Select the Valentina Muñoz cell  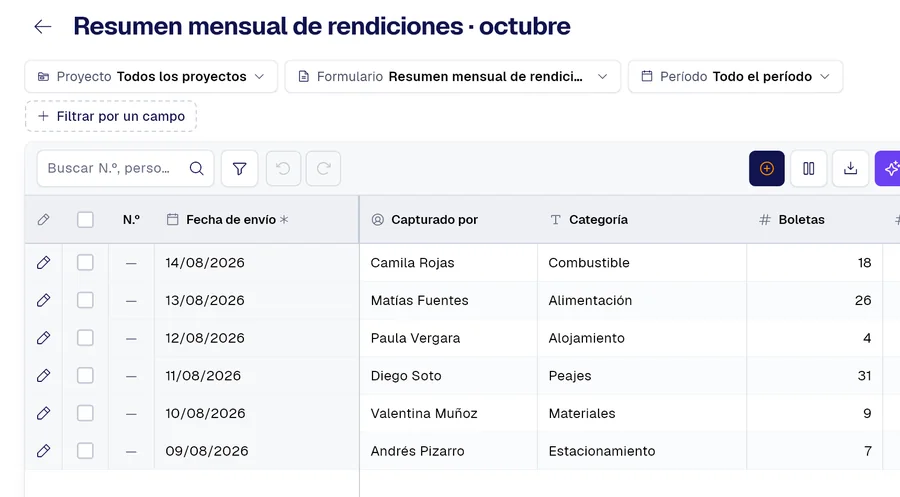449,413
